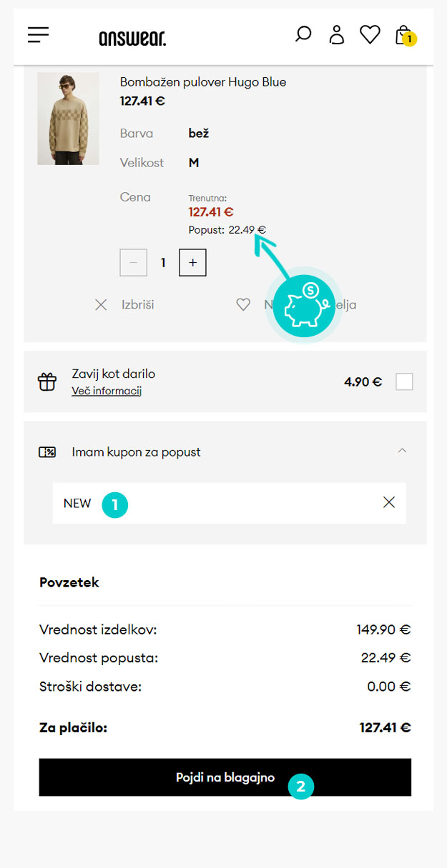Click the answear logo

(132, 37)
